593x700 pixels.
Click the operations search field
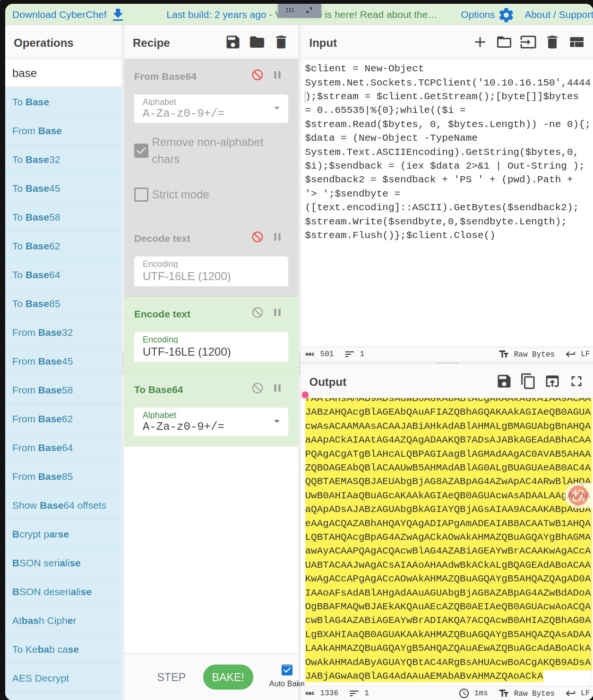pos(63,73)
